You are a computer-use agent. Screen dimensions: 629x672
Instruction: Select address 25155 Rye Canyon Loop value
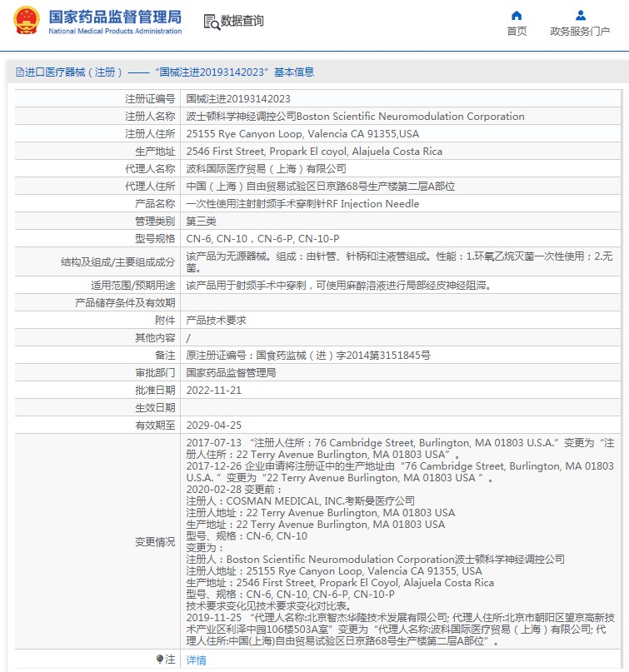(302, 134)
